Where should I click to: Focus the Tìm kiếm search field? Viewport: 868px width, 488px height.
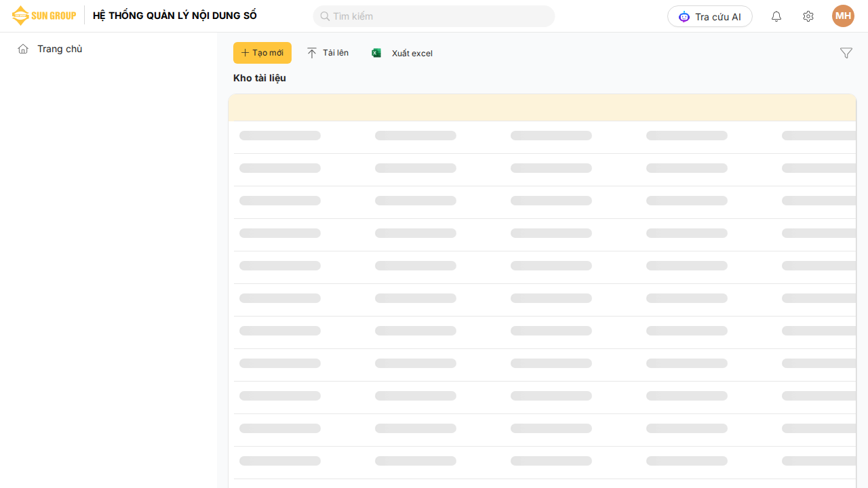tap(441, 16)
